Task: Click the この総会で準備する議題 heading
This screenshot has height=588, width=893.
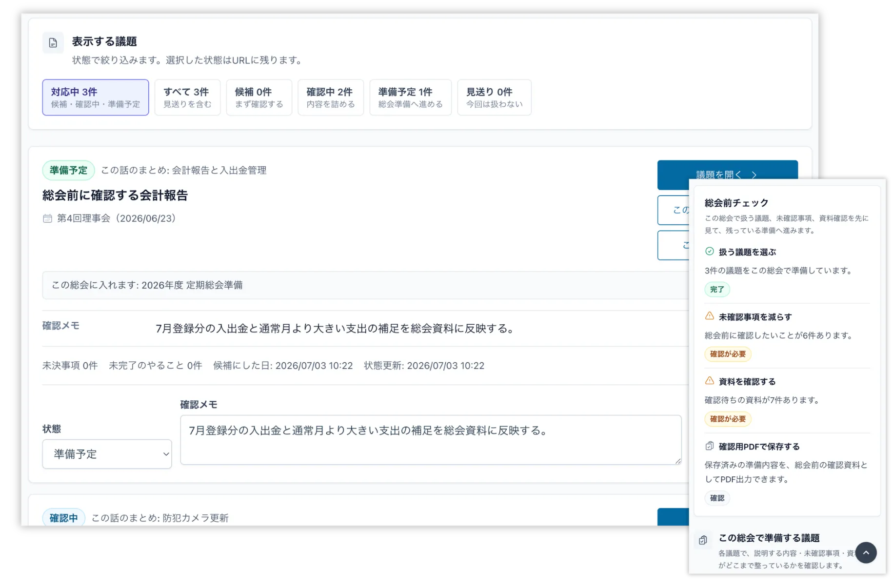Action: point(769,538)
